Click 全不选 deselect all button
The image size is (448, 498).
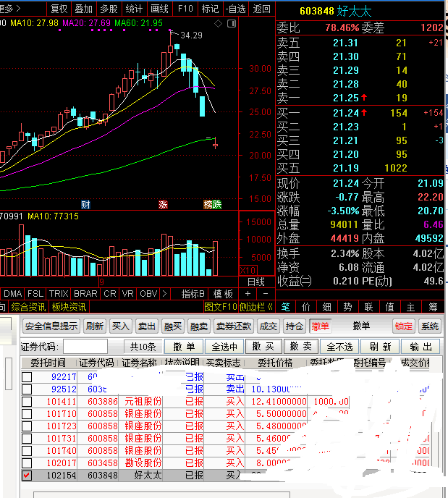[x=339, y=347]
